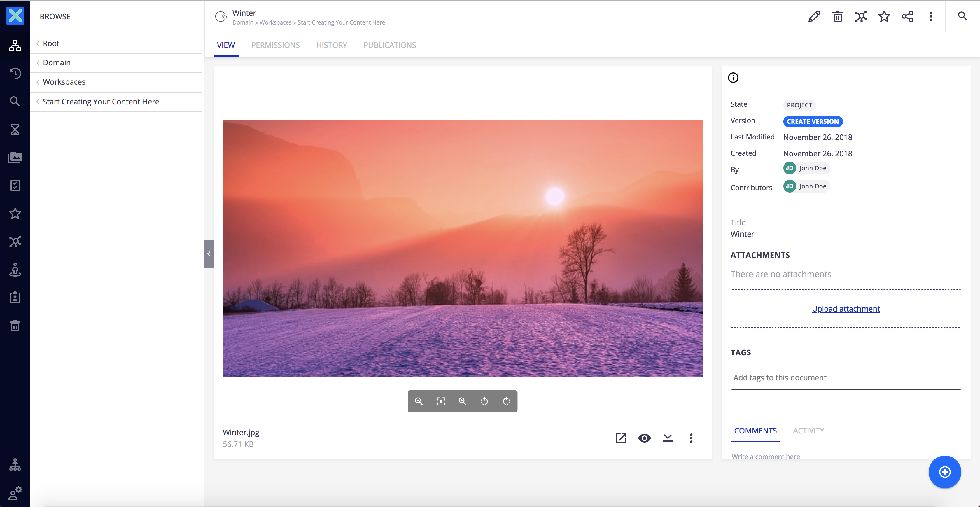Image resolution: width=980 pixels, height=507 pixels.
Task: Collapse the browse side panel
Action: [x=209, y=254]
